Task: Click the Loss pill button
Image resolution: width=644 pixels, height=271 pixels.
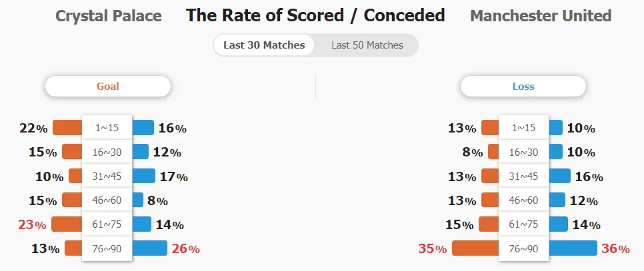Action: 523,86
